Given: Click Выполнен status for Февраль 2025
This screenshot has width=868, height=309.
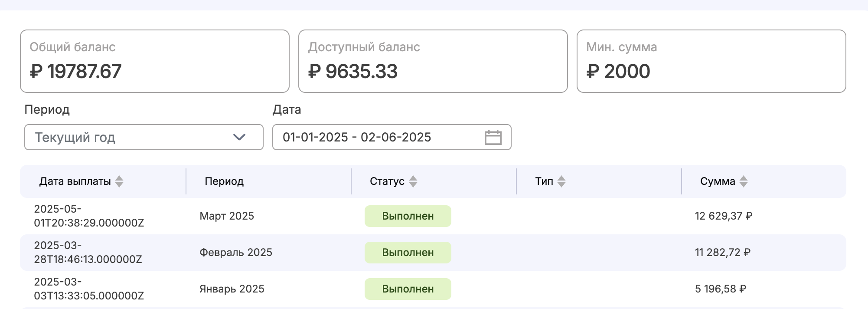Looking at the screenshot, I should (x=408, y=253).
